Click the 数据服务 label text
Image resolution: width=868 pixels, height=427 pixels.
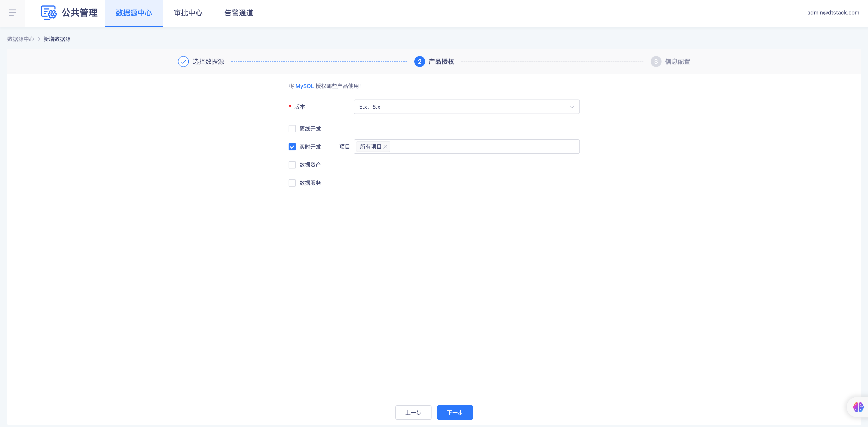(310, 183)
